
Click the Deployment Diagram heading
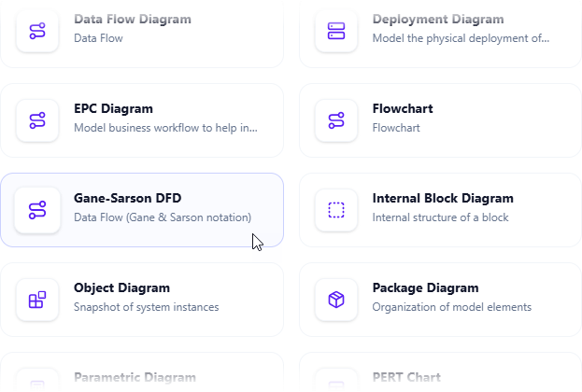click(438, 20)
